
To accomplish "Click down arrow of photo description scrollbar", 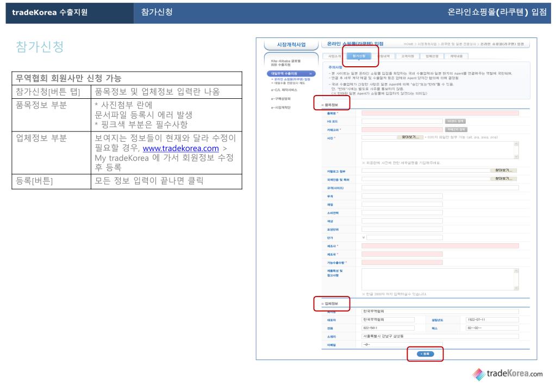I will [516, 156].
